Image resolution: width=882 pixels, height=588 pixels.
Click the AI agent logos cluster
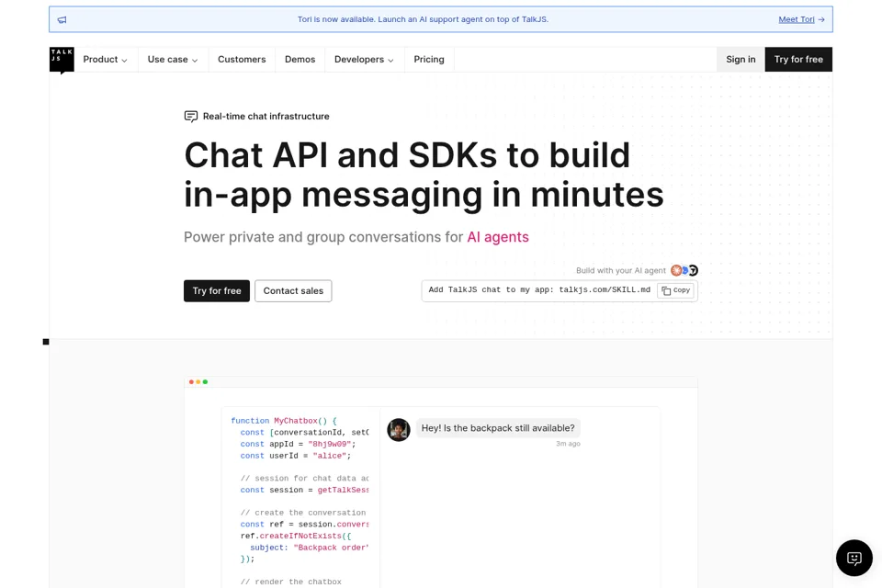click(684, 271)
